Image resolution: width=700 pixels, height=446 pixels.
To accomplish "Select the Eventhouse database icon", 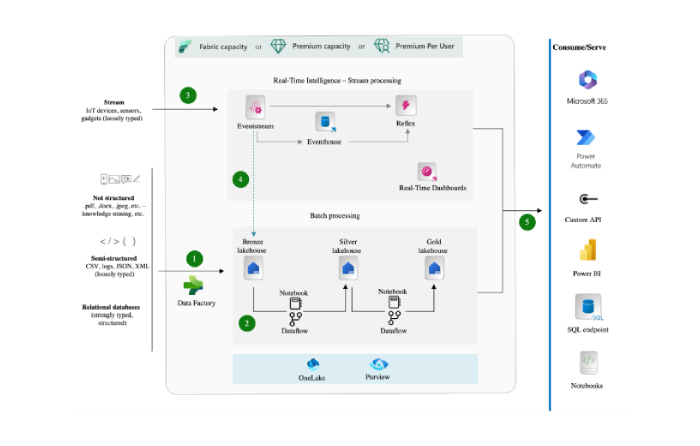I will click(x=325, y=123).
